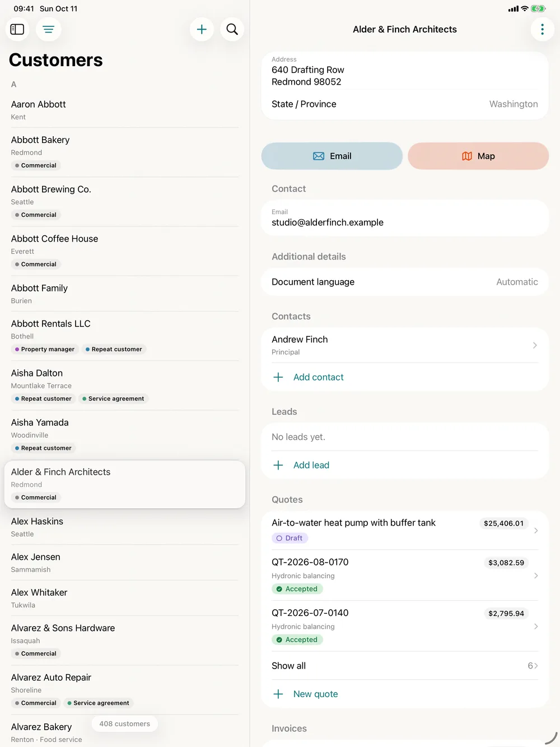Click the 'No leads yet.' text
Screen dimensions: 560x747
(x=298, y=437)
